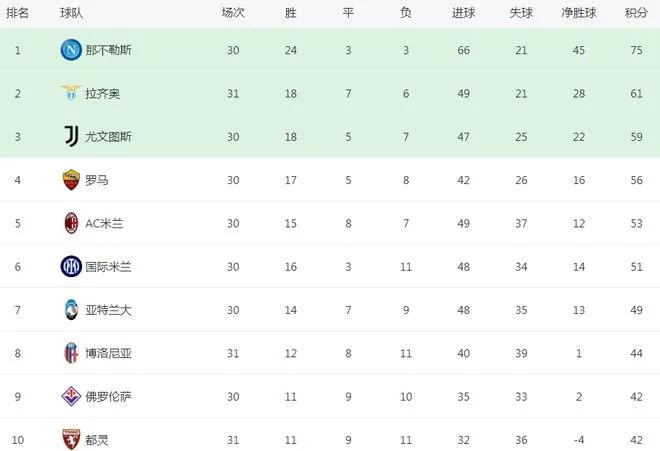Click the Bologna team badge

coord(70,353)
